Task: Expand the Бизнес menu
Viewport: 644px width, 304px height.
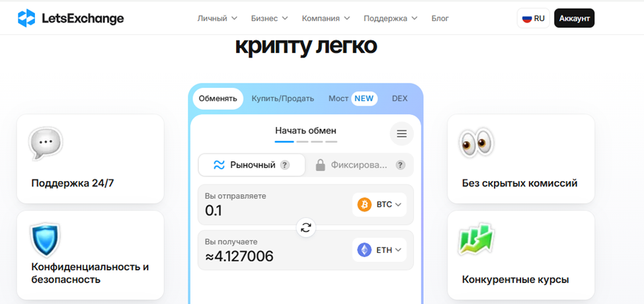Action: click(269, 19)
